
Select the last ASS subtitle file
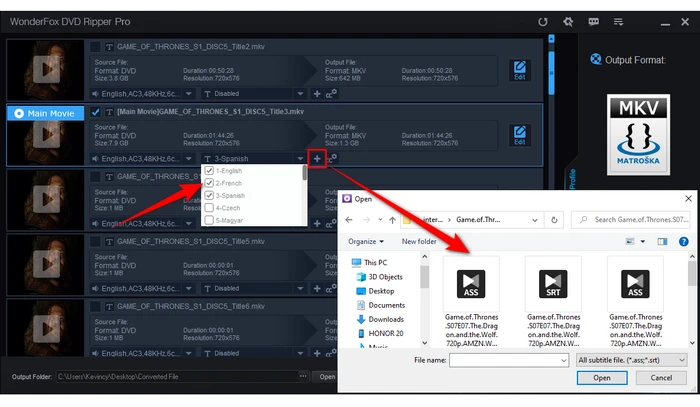click(636, 301)
